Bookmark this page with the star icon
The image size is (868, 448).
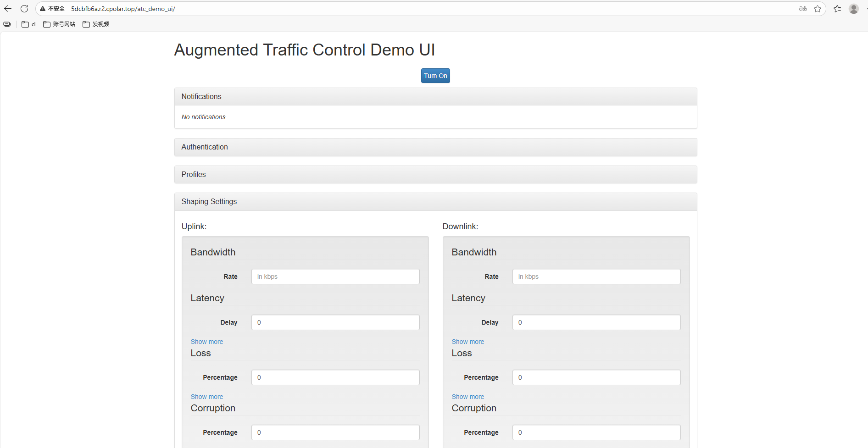point(818,9)
